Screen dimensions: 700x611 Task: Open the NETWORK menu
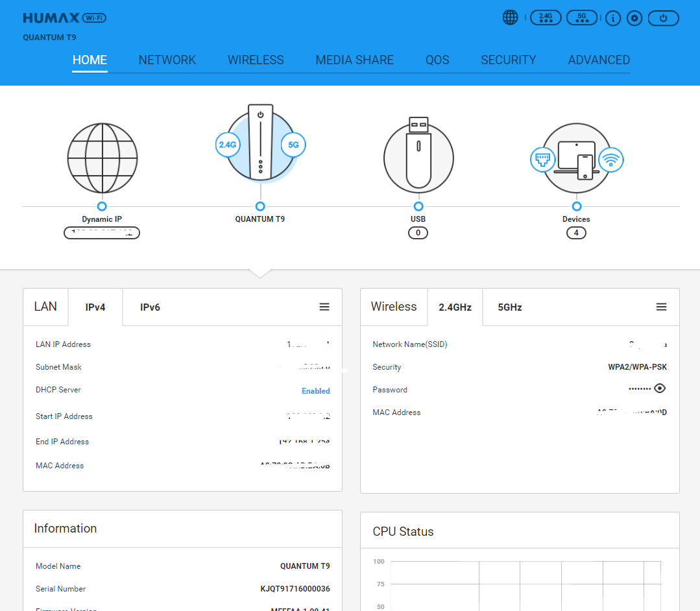pyautogui.click(x=167, y=60)
